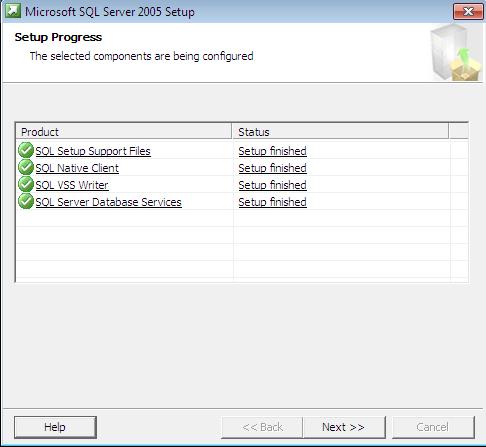Click green check icon beside SQL VSS Writer
The height and width of the screenshot is (447, 486).
pyautogui.click(x=26, y=184)
